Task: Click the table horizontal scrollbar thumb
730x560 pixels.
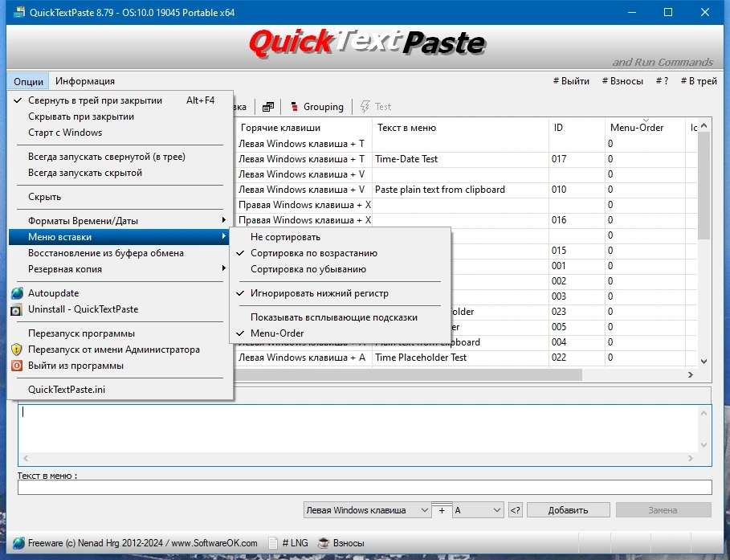Action: coord(409,374)
